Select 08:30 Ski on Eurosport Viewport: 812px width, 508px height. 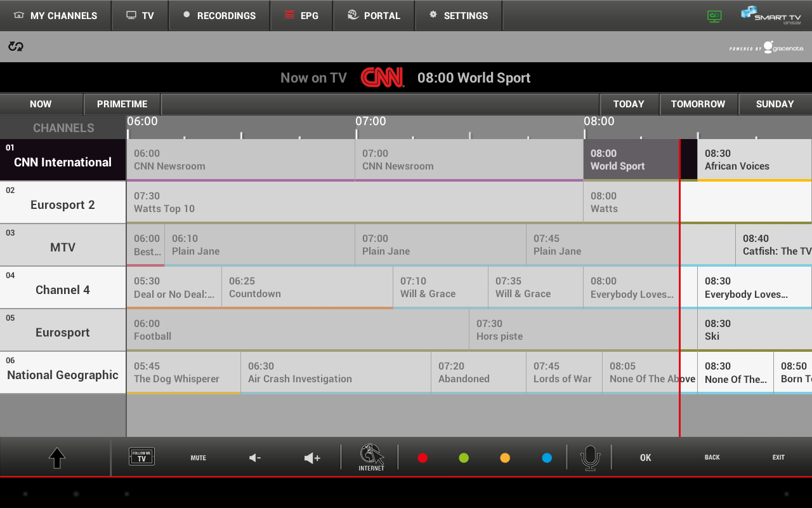pos(755,330)
